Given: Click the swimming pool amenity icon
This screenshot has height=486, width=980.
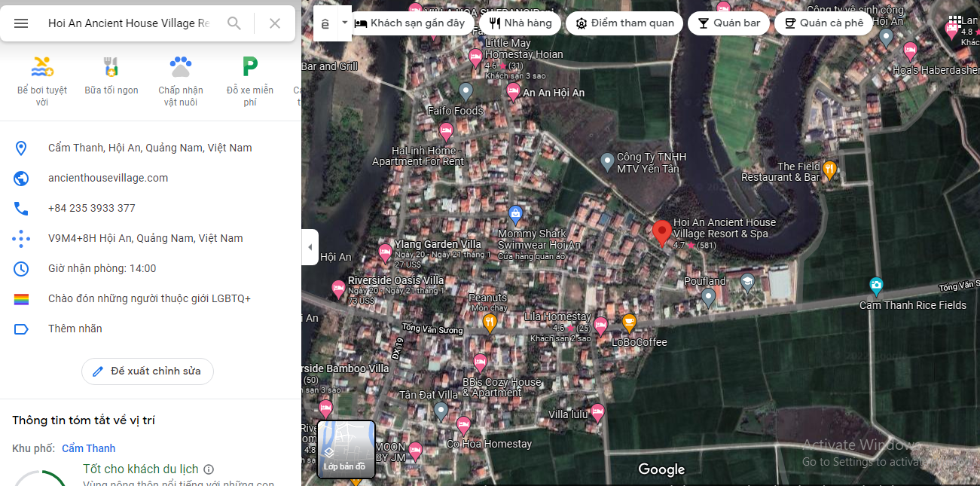Looking at the screenshot, I should click(42, 66).
